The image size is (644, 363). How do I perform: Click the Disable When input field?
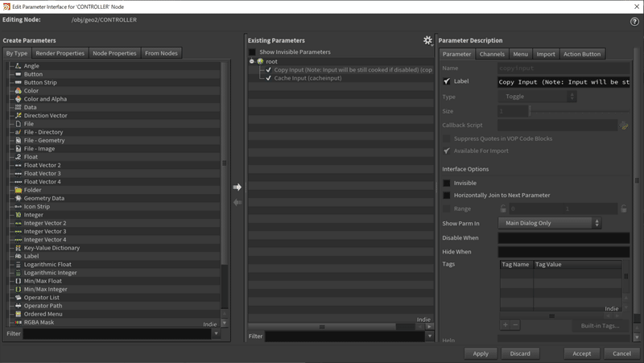point(563,237)
